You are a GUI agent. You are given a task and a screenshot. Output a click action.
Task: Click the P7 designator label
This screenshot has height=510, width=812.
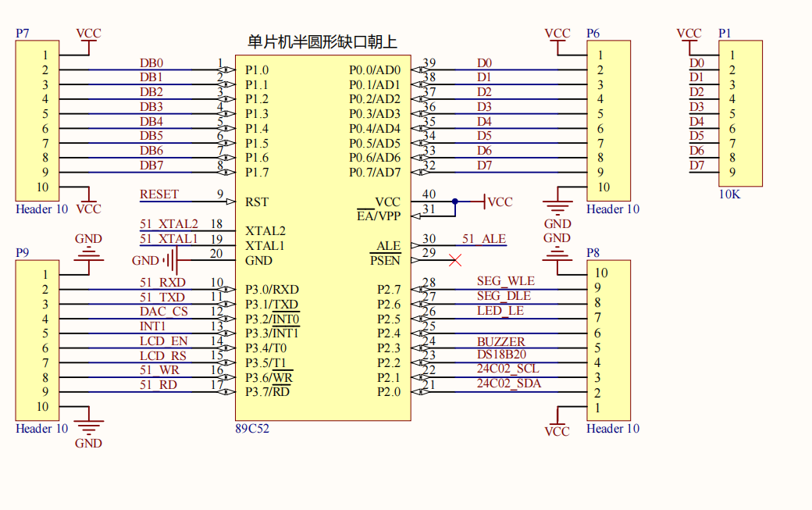[23, 33]
